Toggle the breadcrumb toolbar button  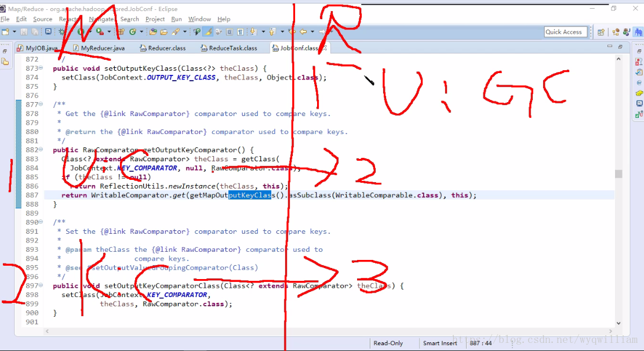click(197, 32)
